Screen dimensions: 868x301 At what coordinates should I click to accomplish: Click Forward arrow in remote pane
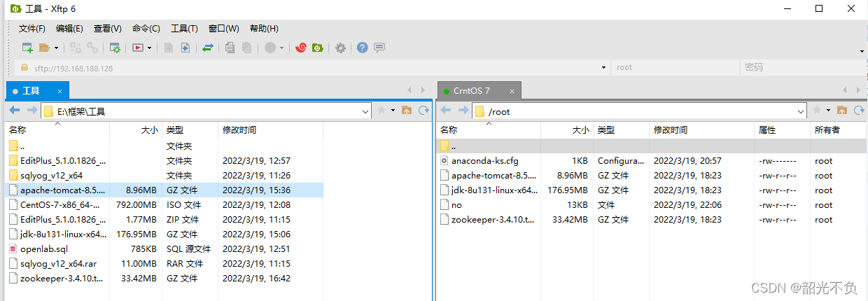[x=463, y=111]
